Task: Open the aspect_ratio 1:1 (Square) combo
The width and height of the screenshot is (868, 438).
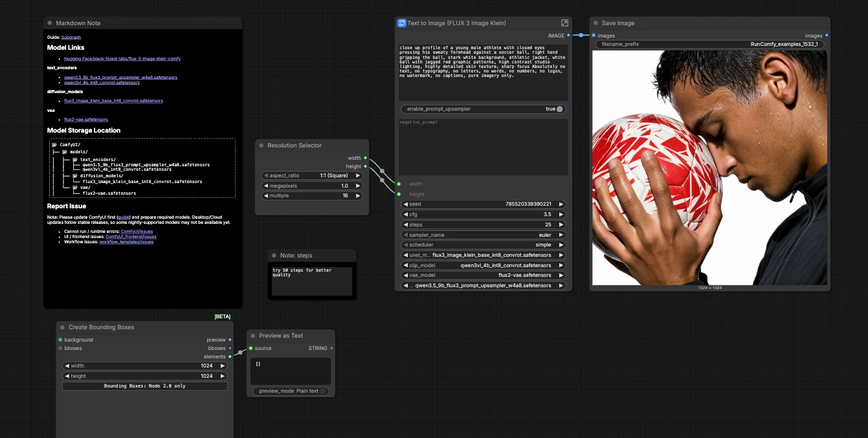Action: (312, 175)
